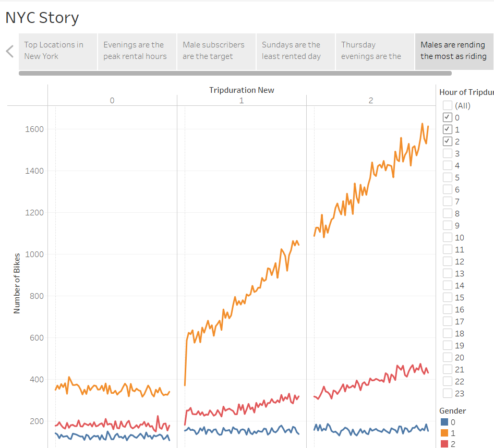Open the 'Thursday evenings are the' story point
This screenshot has width=494, height=448.
(x=375, y=51)
